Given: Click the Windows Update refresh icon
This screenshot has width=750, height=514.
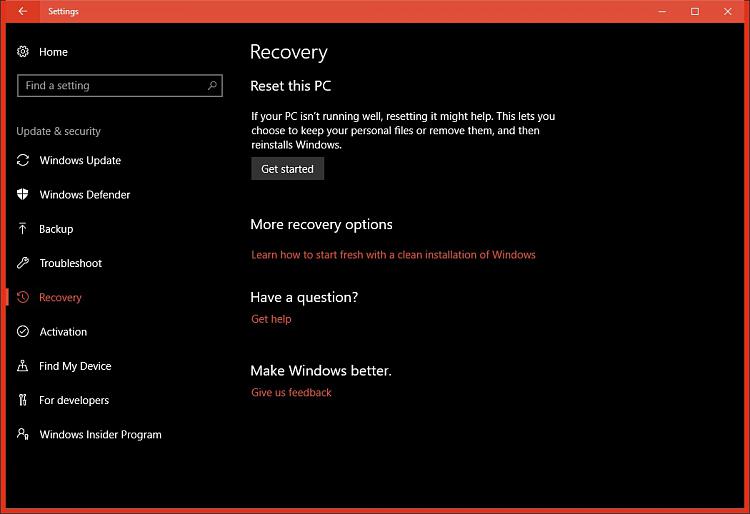Looking at the screenshot, I should [x=22, y=160].
